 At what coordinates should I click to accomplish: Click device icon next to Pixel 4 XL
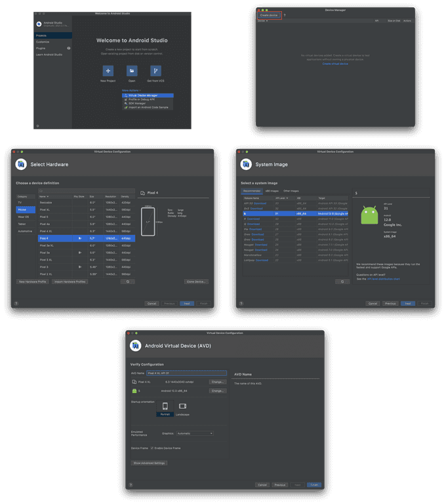(x=134, y=382)
